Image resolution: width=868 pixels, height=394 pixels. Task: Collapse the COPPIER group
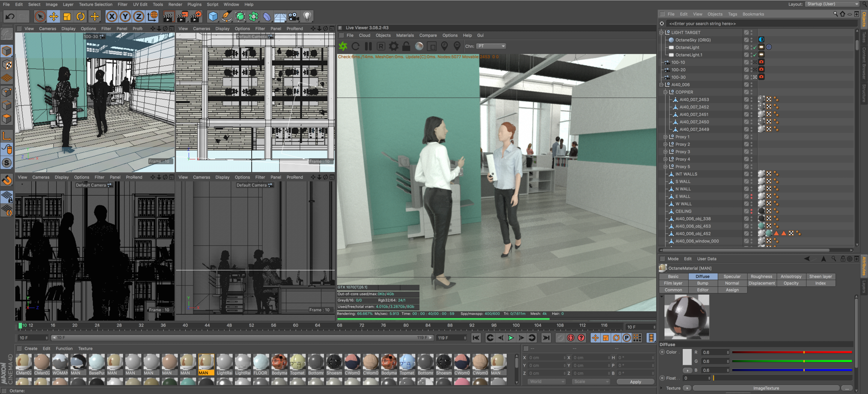click(x=666, y=92)
